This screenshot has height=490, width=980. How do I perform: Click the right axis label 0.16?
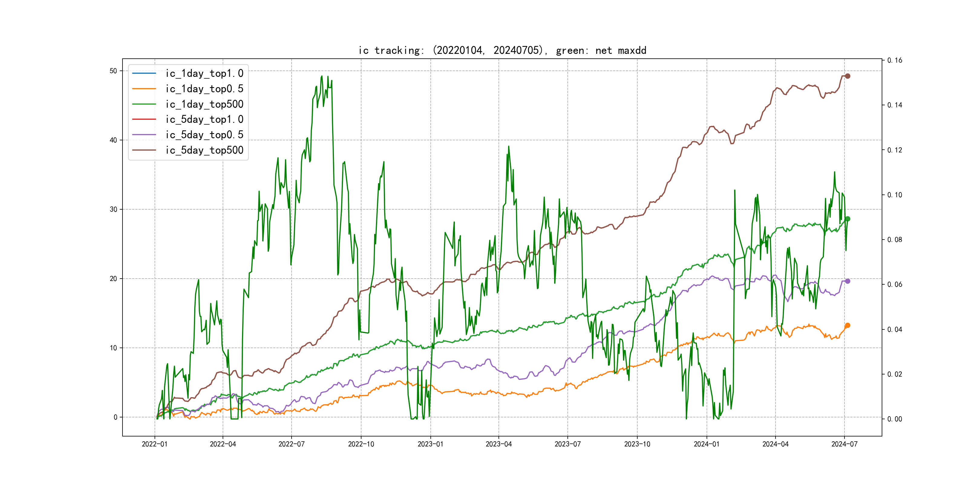pyautogui.click(x=894, y=60)
